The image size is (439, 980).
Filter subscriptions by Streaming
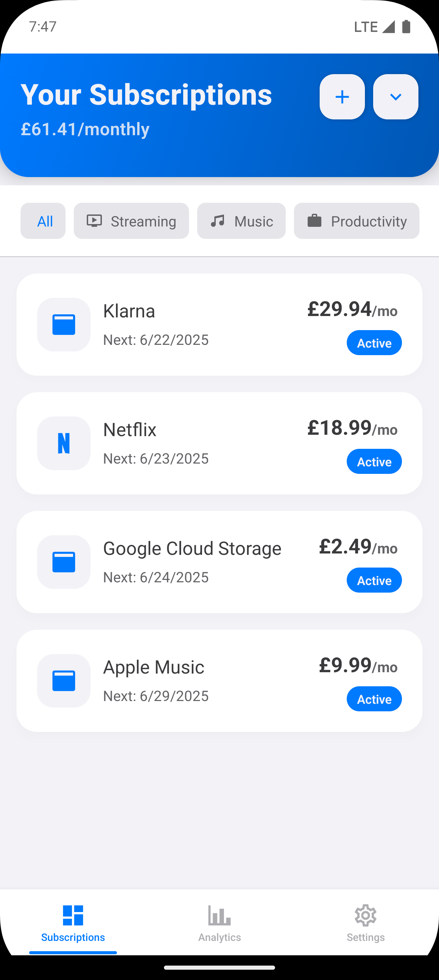(x=131, y=221)
